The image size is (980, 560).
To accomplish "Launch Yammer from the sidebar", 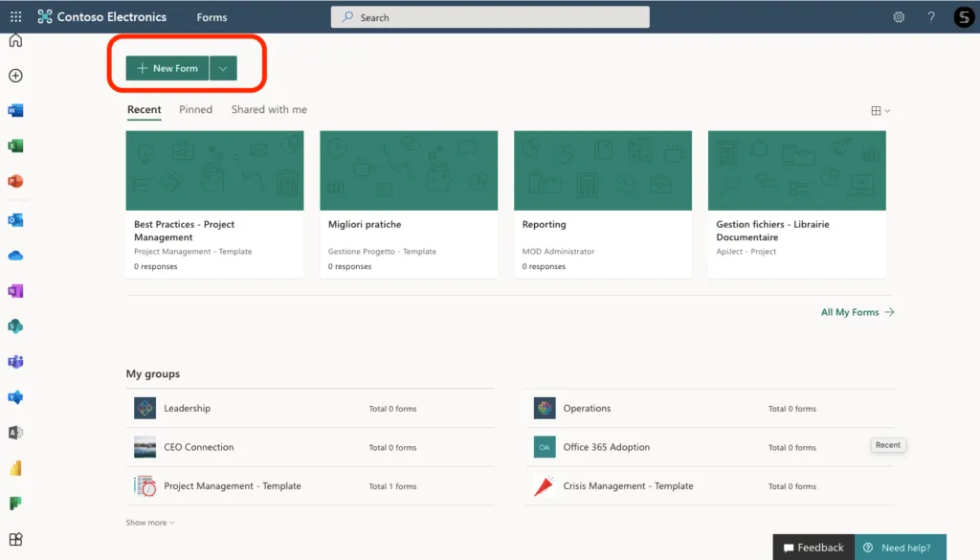I will [x=15, y=397].
